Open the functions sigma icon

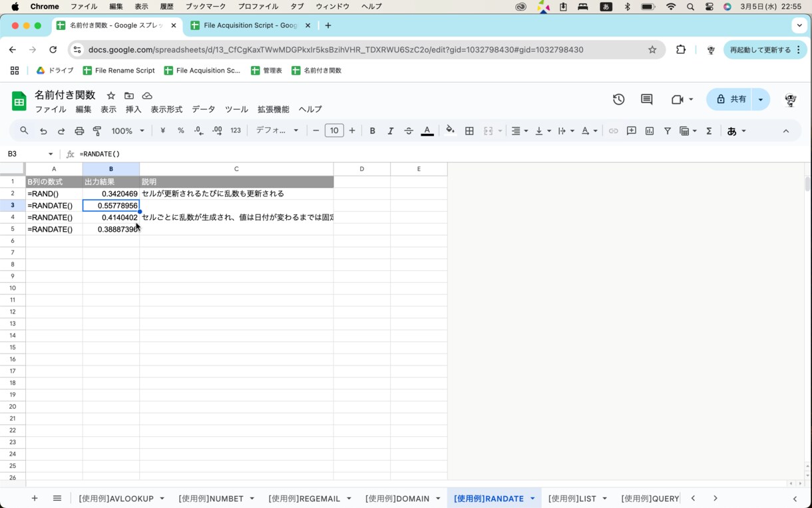[x=709, y=131]
